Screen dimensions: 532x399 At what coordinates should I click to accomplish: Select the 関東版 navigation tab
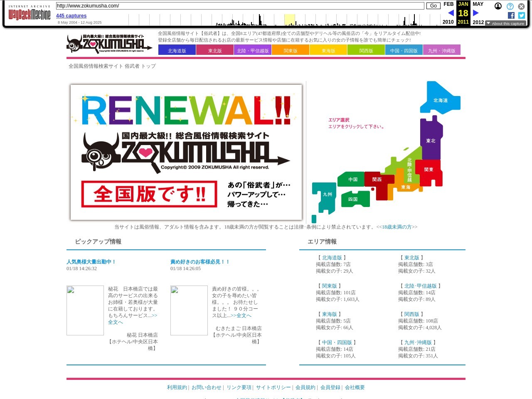[290, 50]
